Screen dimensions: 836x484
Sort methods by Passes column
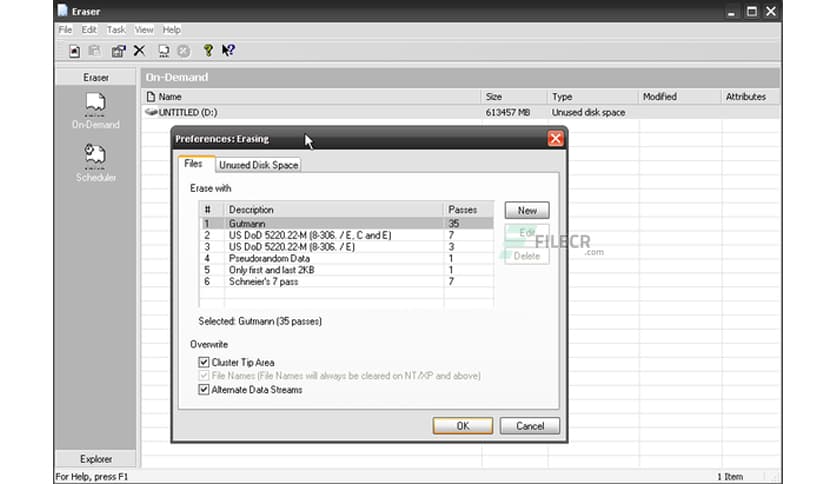pos(469,209)
